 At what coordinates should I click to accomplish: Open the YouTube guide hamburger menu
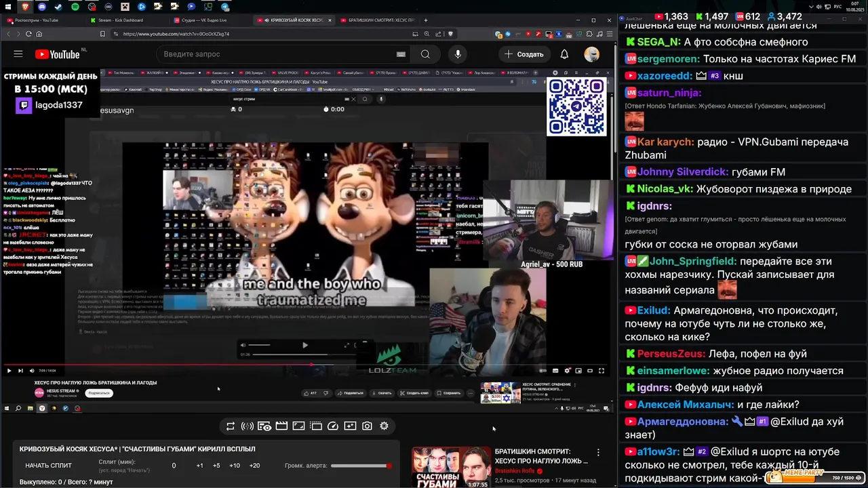coord(18,54)
